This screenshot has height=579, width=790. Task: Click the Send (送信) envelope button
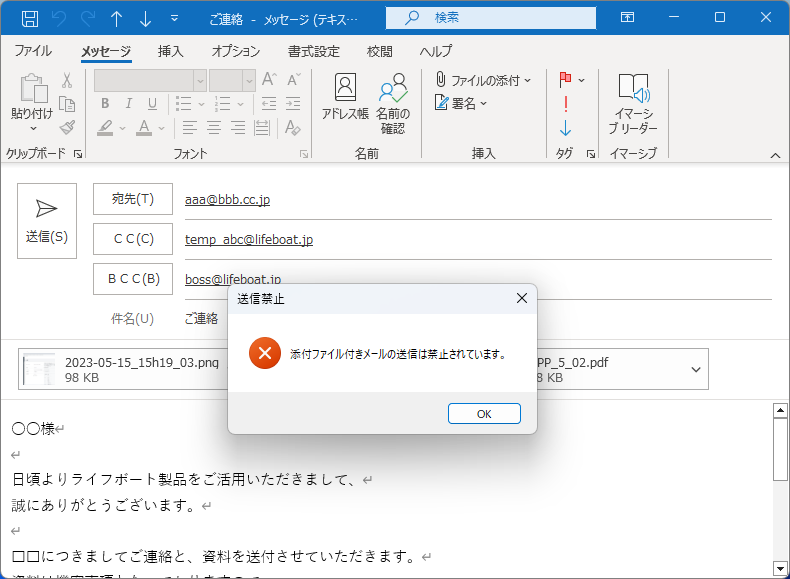pos(47,221)
